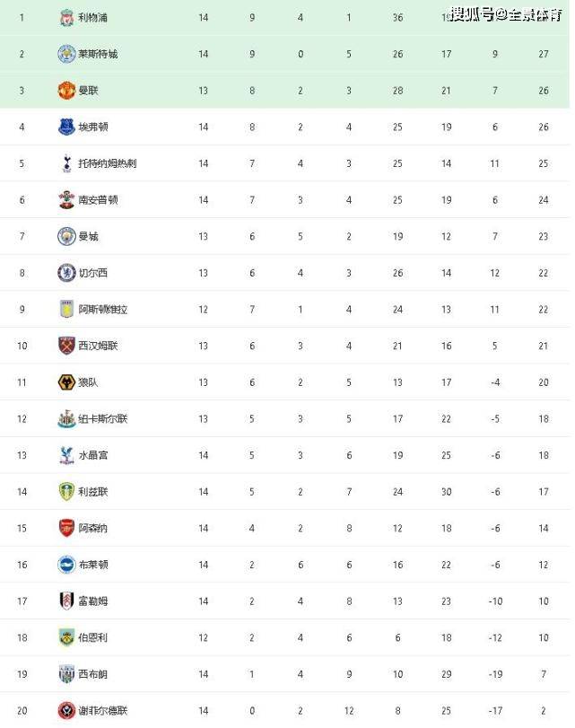Click the Aston Villa crest icon
575x728 pixels.
click(66, 309)
